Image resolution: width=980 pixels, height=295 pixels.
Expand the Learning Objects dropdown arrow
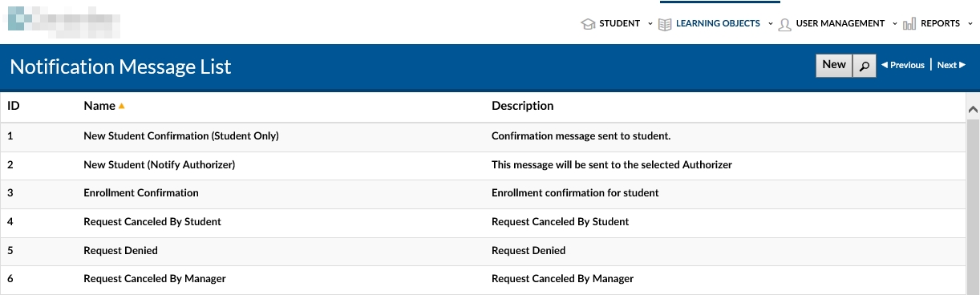click(x=771, y=24)
